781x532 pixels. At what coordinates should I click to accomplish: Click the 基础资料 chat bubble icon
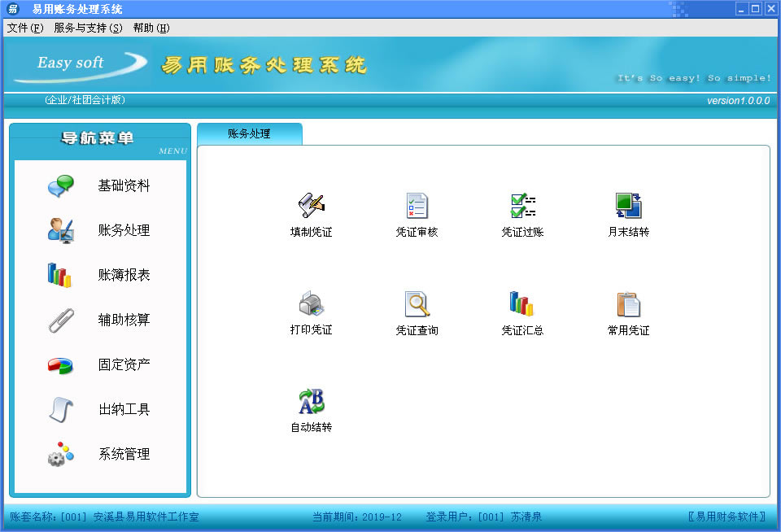pos(61,185)
